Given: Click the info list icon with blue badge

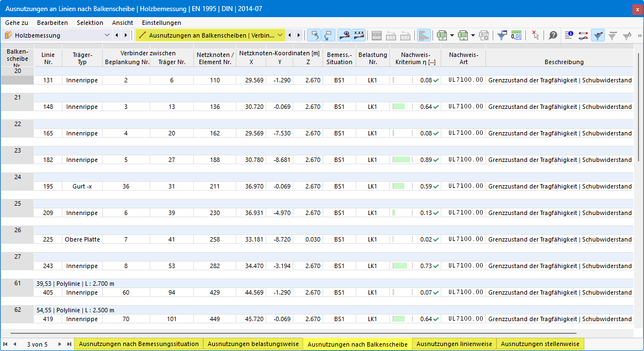Looking at the screenshot, I should click(569, 35).
